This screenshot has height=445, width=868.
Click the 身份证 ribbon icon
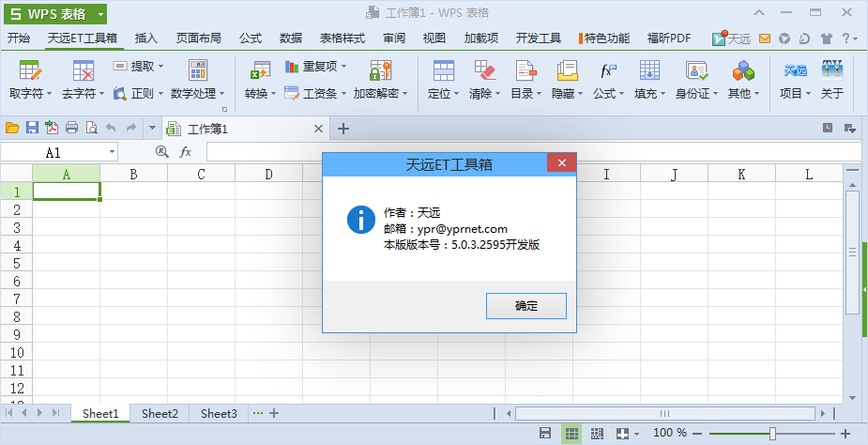pos(696,70)
